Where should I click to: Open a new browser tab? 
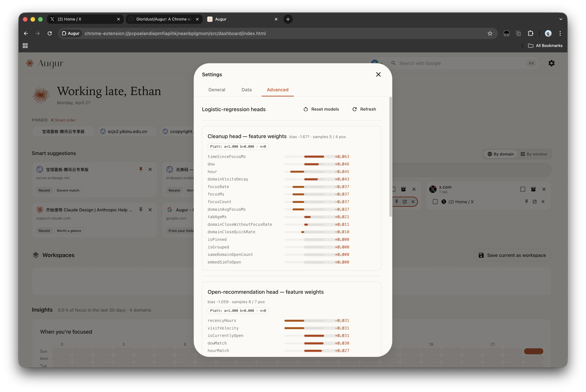[x=288, y=19]
